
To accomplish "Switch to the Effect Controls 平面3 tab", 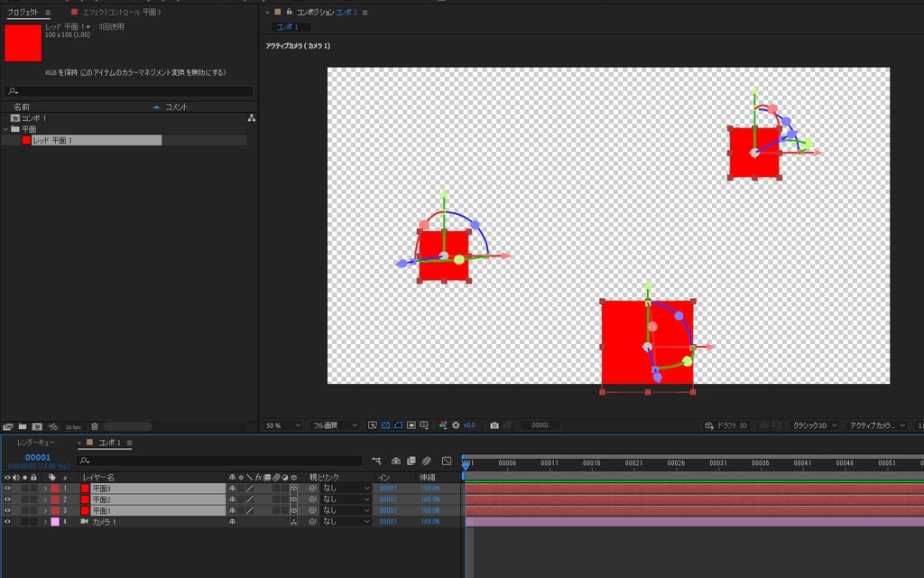I will [122, 12].
